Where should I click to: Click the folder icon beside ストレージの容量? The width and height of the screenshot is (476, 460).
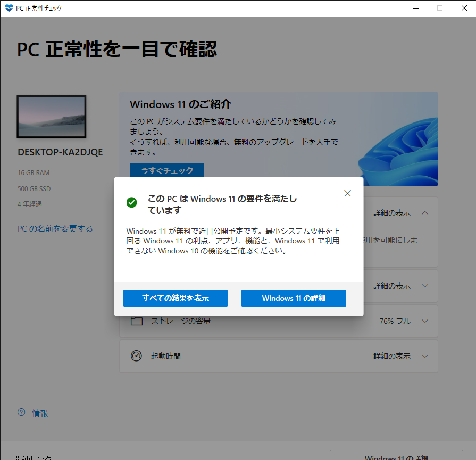pyautogui.click(x=137, y=321)
